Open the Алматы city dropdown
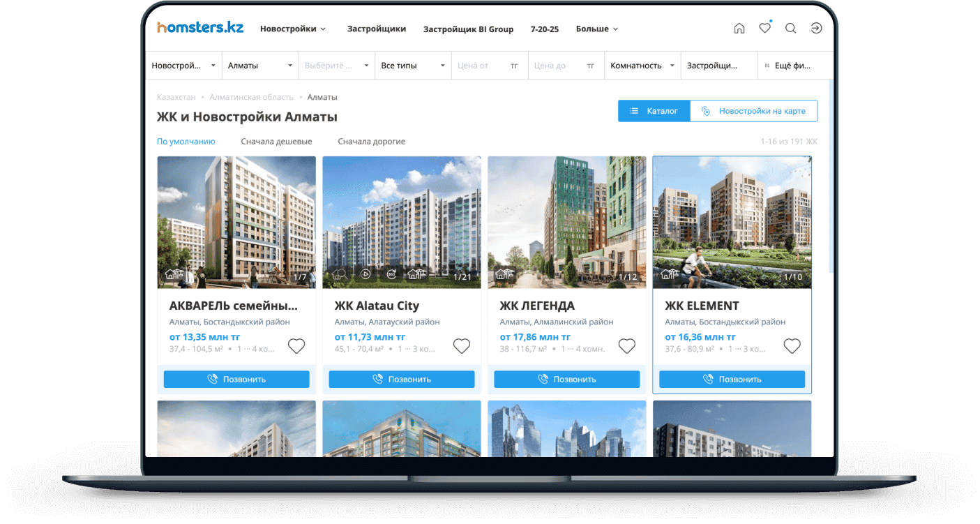 259,66
